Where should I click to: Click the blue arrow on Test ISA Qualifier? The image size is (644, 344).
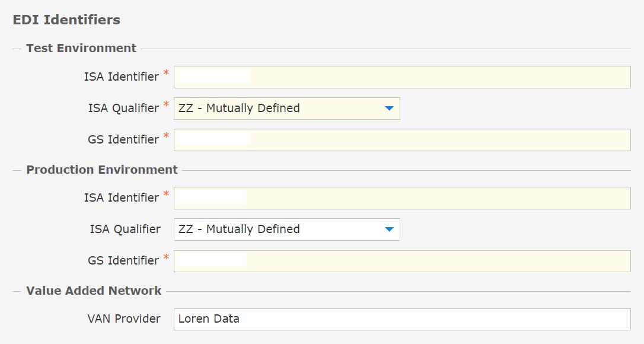389,109
